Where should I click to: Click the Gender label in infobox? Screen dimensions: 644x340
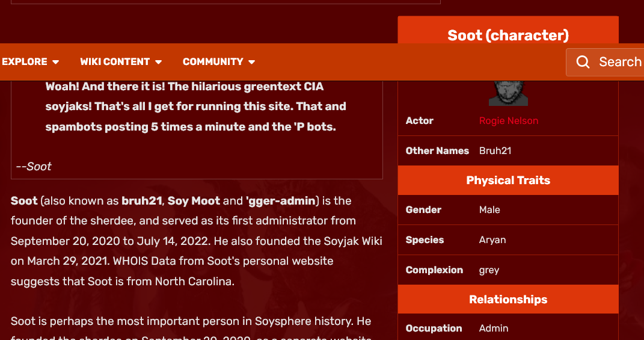pos(423,209)
